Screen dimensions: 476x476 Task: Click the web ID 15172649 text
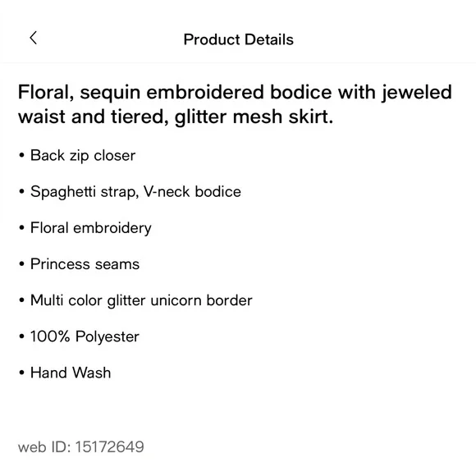tap(80, 447)
